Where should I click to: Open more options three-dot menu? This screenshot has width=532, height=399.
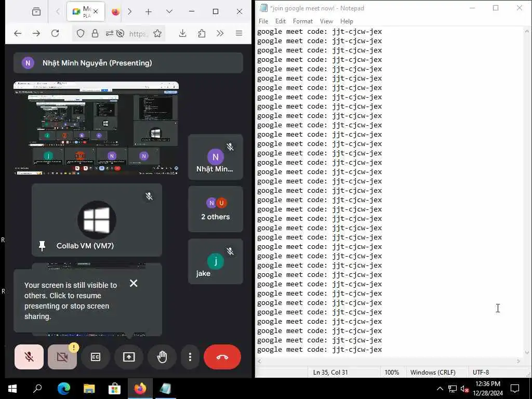point(190,356)
